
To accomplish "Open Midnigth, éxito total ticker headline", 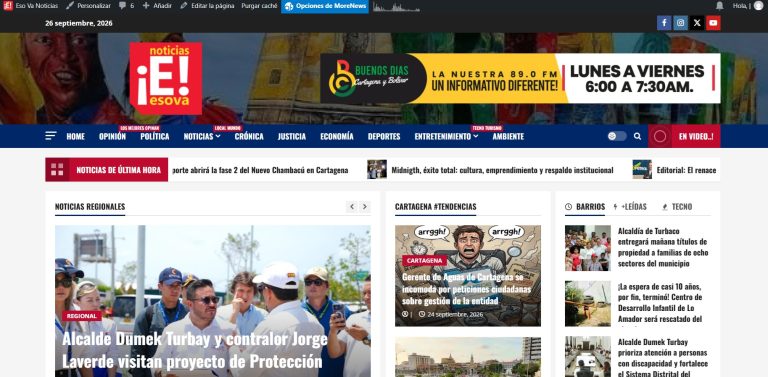I will point(502,170).
